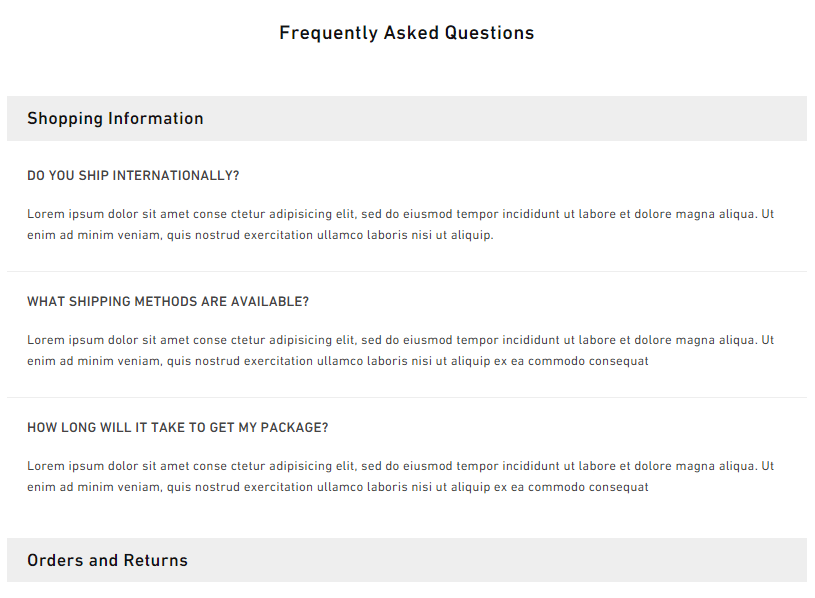
Task: Toggle 'What shipping methods are available?' question
Action: 168,302
